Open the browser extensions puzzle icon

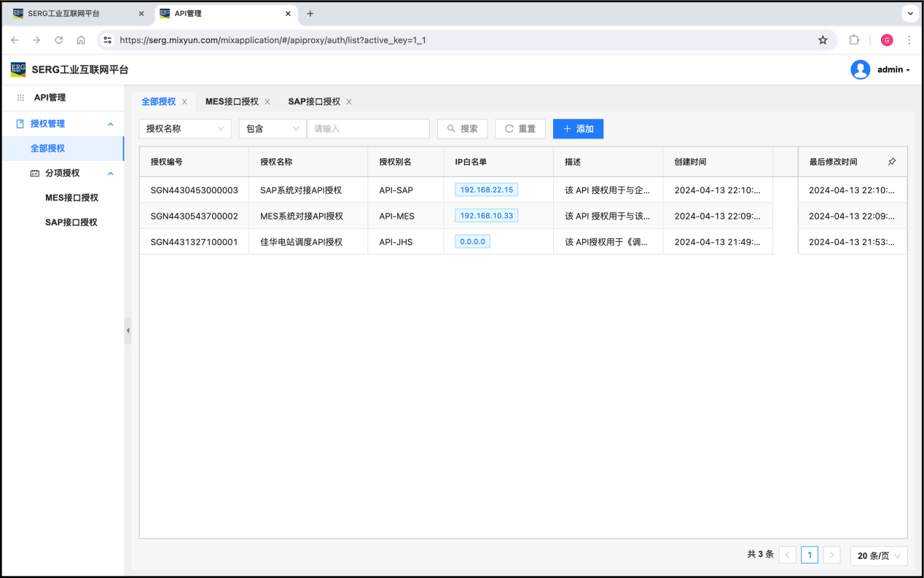854,40
